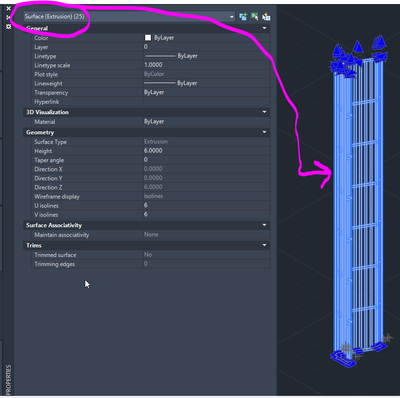This screenshot has width=400, height=398.
Task: Click the Direction Y row label
Action: (48, 178)
